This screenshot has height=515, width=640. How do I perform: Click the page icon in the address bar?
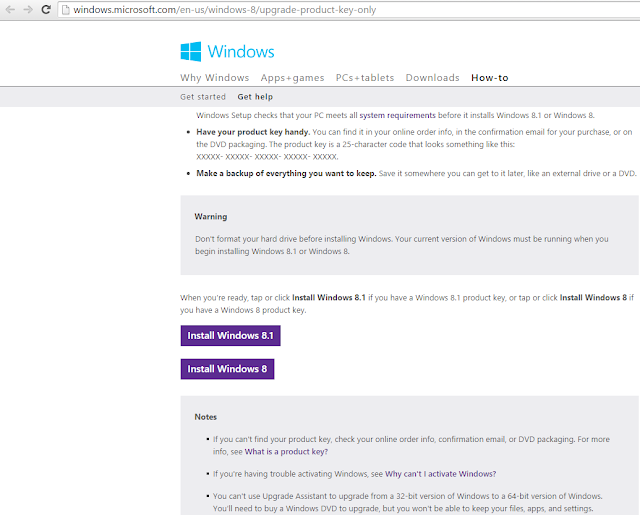pos(65,10)
